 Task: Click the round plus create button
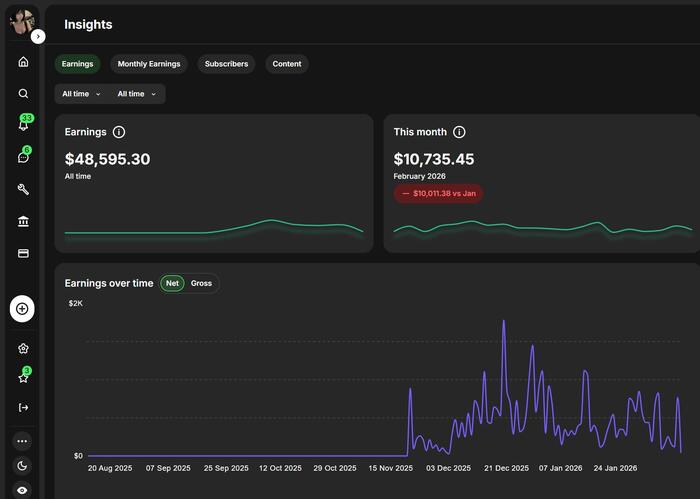23,308
